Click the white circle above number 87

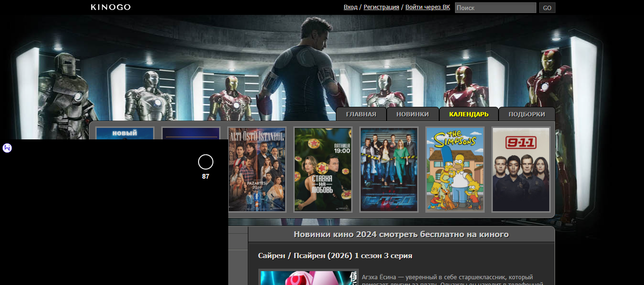[206, 162]
